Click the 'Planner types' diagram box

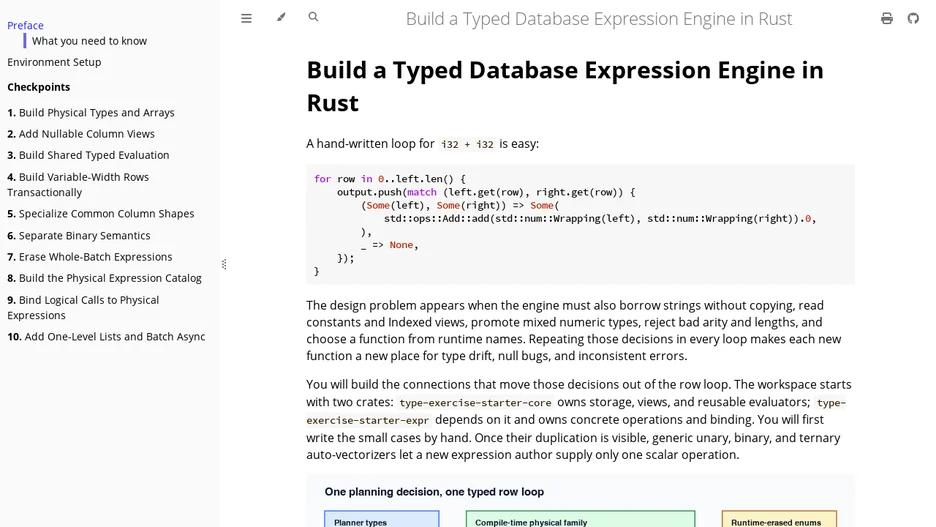[381, 519]
